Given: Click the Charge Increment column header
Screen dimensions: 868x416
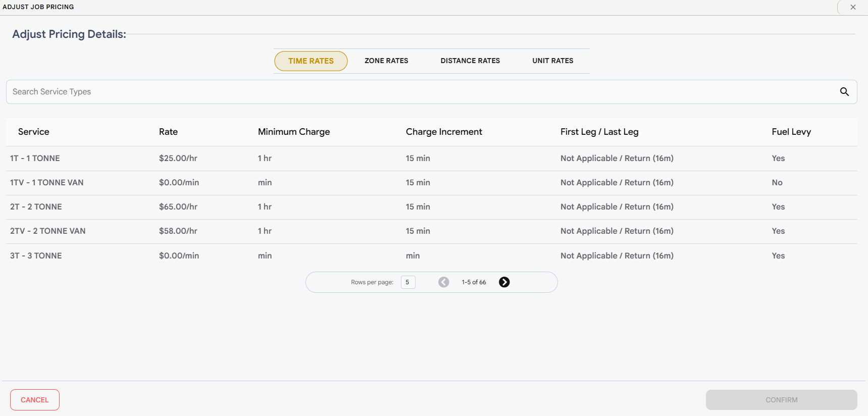Looking at the screenshot, I should tap(444, 132).
